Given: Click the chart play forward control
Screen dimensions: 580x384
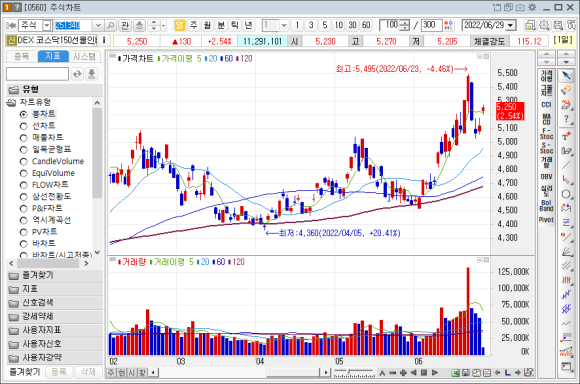Looking at the screenshot, I should [x=435, y=373].
